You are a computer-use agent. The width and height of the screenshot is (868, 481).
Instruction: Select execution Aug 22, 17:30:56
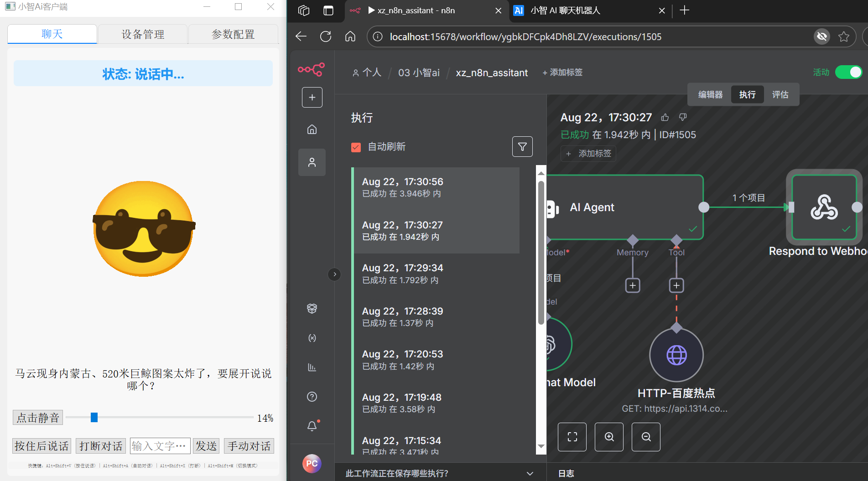(x=436, y=188)
